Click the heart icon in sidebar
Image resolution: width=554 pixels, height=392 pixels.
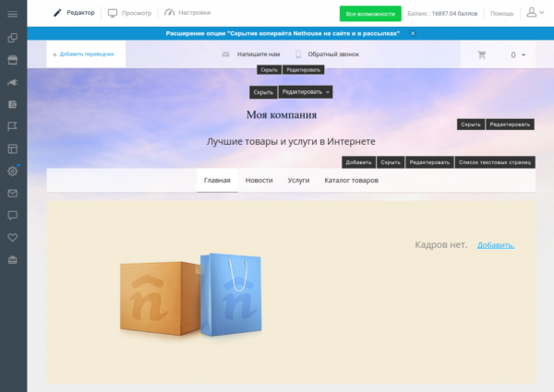[13, 237]
